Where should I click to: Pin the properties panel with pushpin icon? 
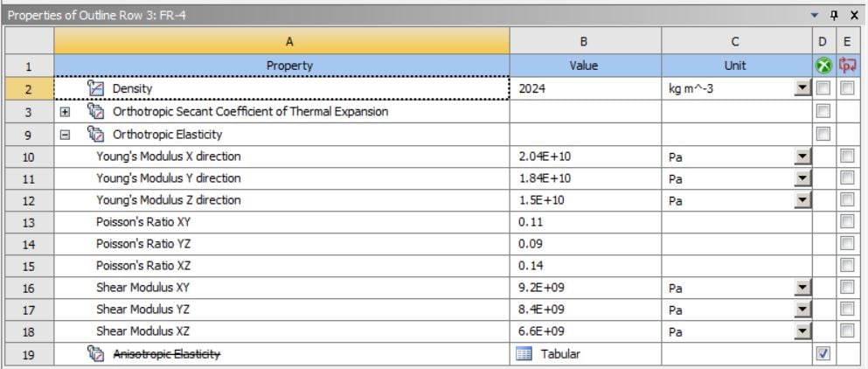(834, 16)
